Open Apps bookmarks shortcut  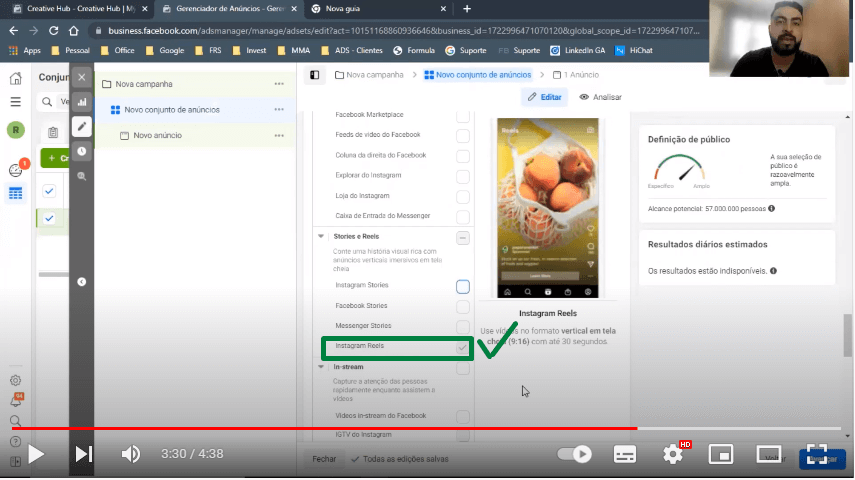pyautogui.click(x=25, y=50)
